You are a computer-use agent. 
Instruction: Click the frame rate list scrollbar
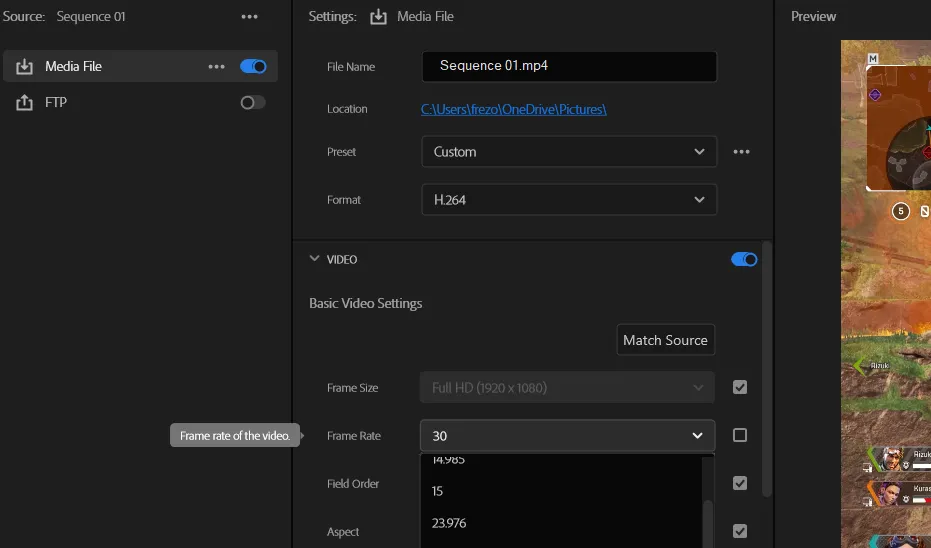(708, 524)
